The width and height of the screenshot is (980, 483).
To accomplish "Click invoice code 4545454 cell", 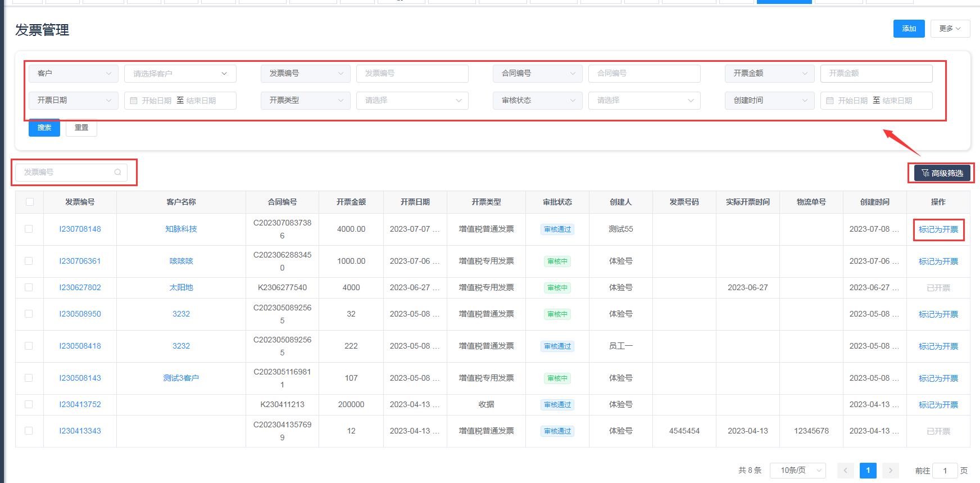I will point(684,431).
